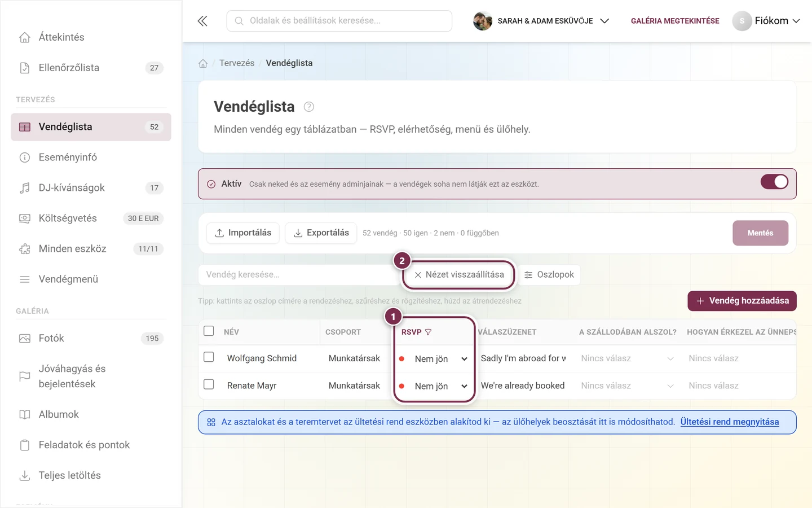This screenshot has height=508, width=812.
Task: Expand the Sarah & Adam esküvője selector
Action: point(541,21)
